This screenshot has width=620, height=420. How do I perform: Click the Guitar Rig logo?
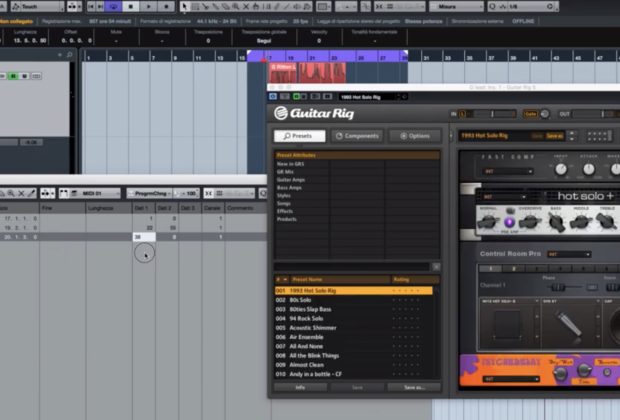[314, 113]
